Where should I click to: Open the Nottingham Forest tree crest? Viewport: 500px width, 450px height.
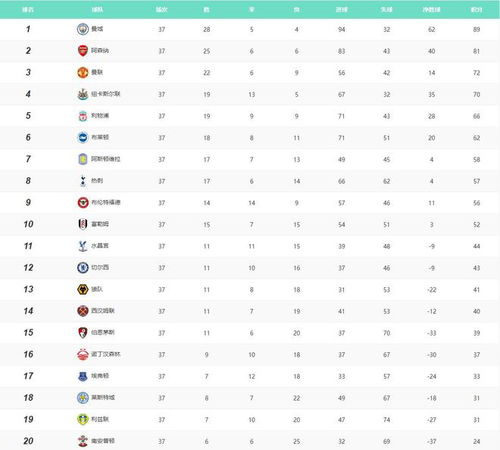click(83, 354)
